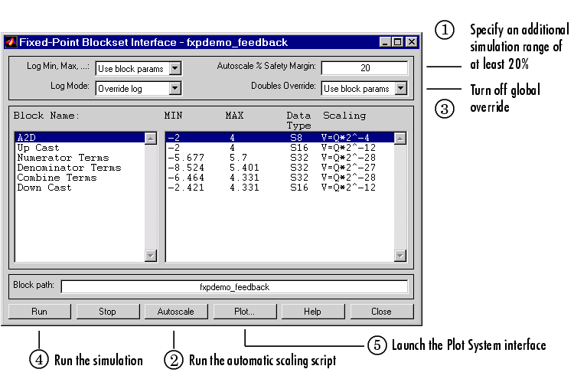
Task: Click the Autoscale % Safety Margin field
Action: (364, 68)
